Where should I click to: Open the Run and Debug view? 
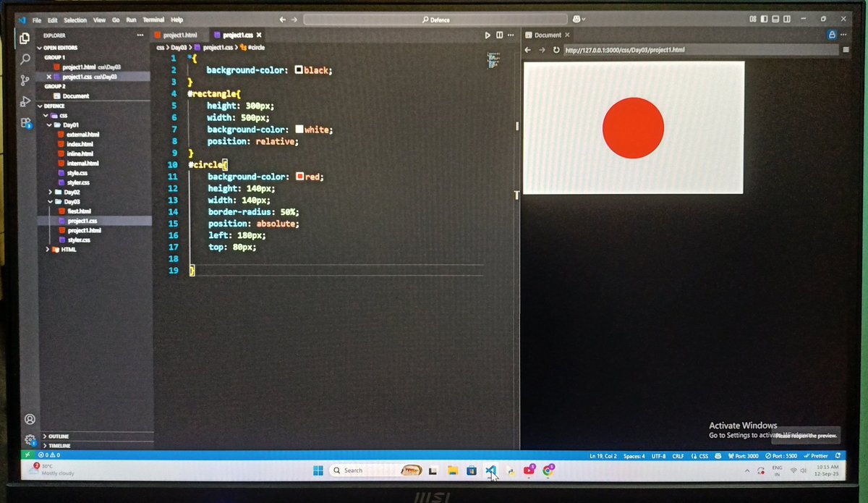pyautogui.click(x=25, y=101)
